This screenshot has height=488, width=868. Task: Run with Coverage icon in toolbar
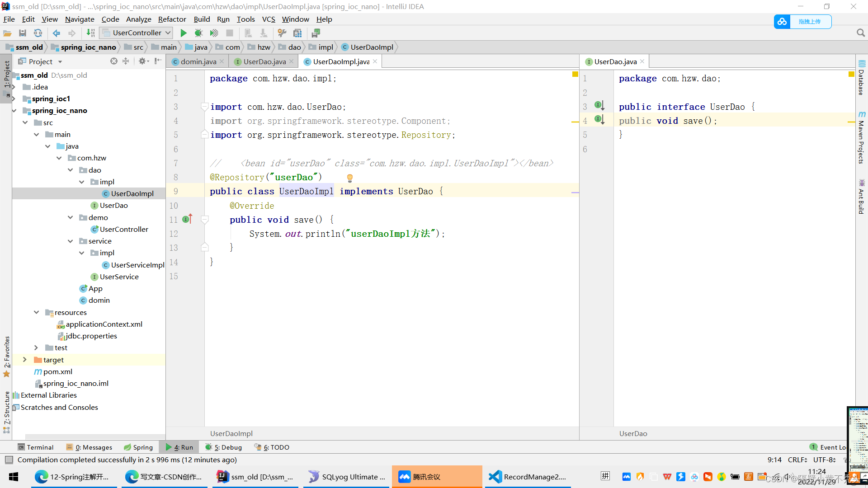coord(214,33)
